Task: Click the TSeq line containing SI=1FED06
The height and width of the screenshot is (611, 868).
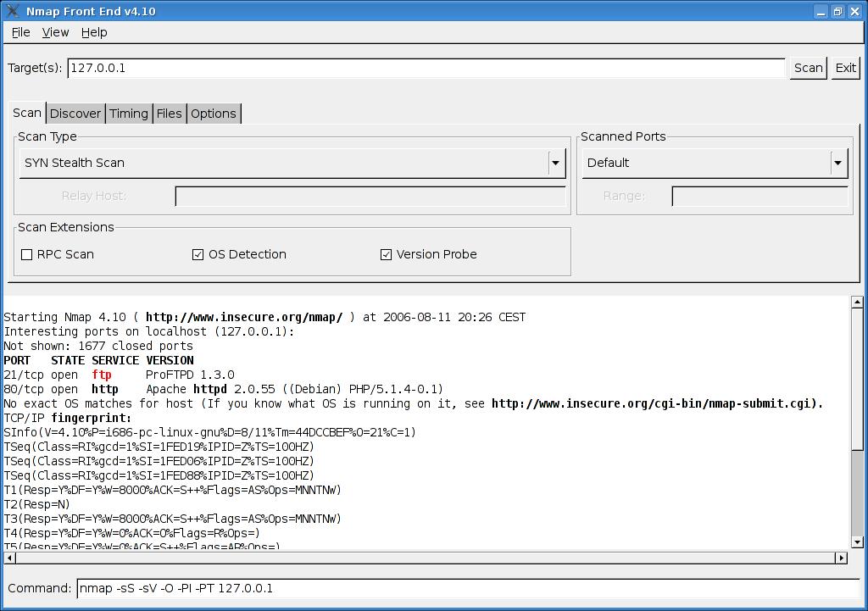Action: [x=159, y=461]
